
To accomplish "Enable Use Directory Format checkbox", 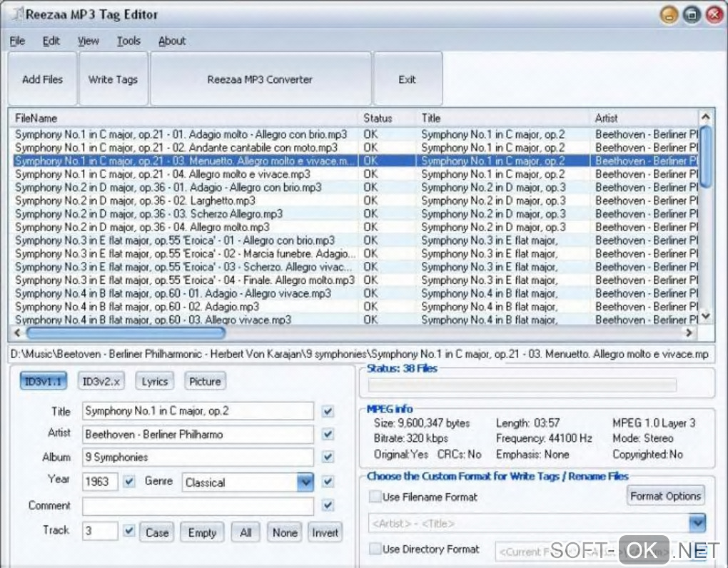I will (375, 549).
